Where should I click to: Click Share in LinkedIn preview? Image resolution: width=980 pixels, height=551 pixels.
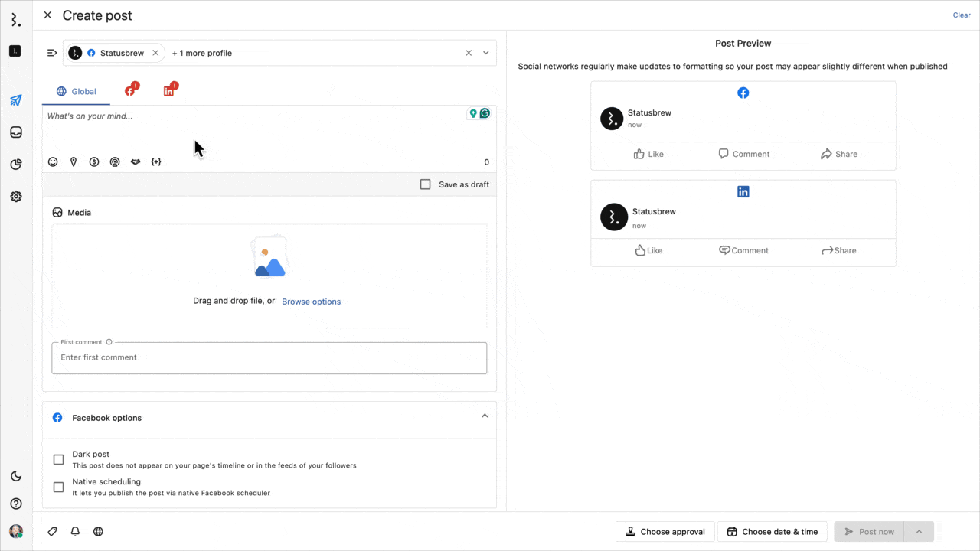click(x=839, y=250)
